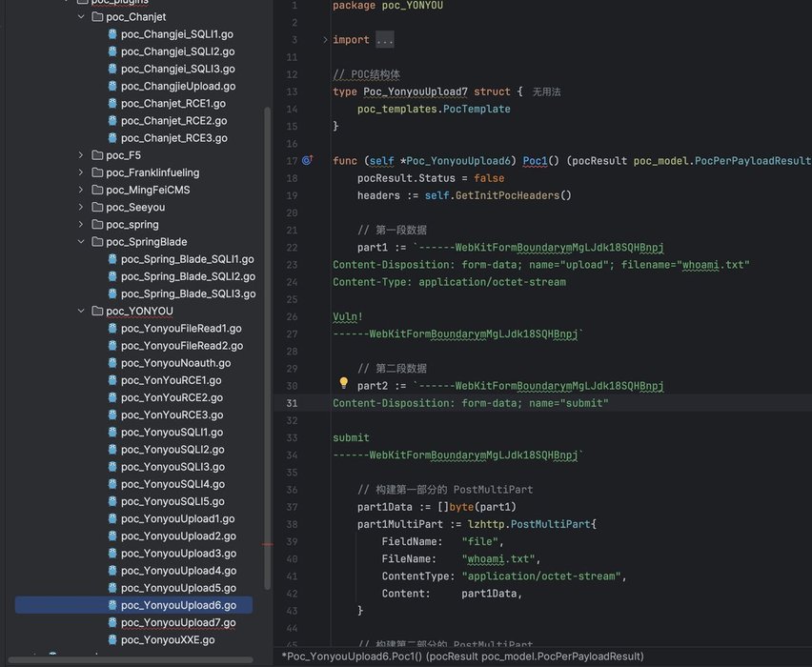
Task: Click the implements gutter icon on line 17
Action: (307, 161)
